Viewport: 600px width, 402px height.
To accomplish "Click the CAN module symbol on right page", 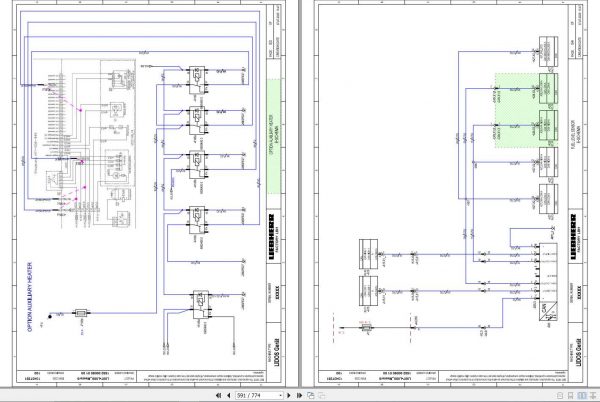I will [547, 311].
